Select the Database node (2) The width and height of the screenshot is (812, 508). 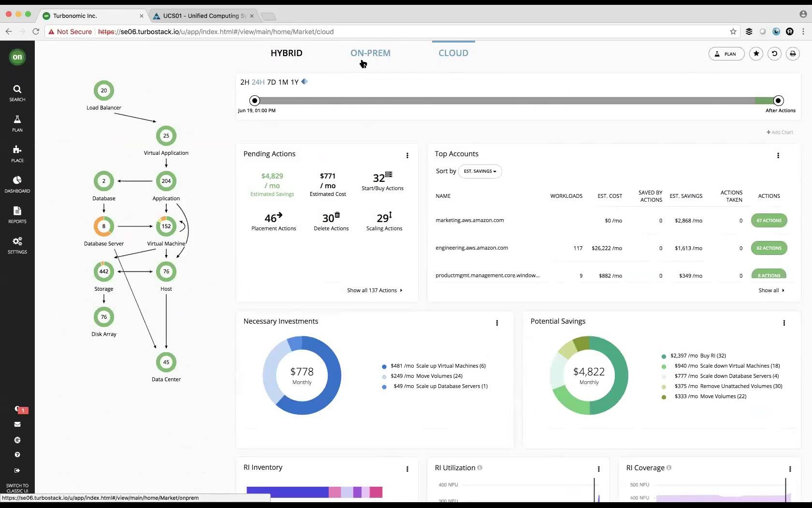click(104, 181)
